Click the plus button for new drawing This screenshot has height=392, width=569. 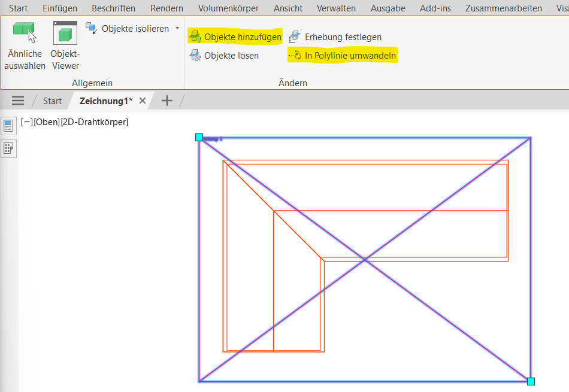click(167, 101)
